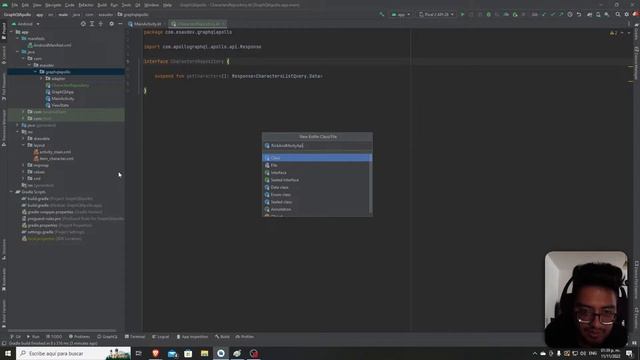Open the Profiler tool window
Screen dimensions: 640x360
click(245, 337)
